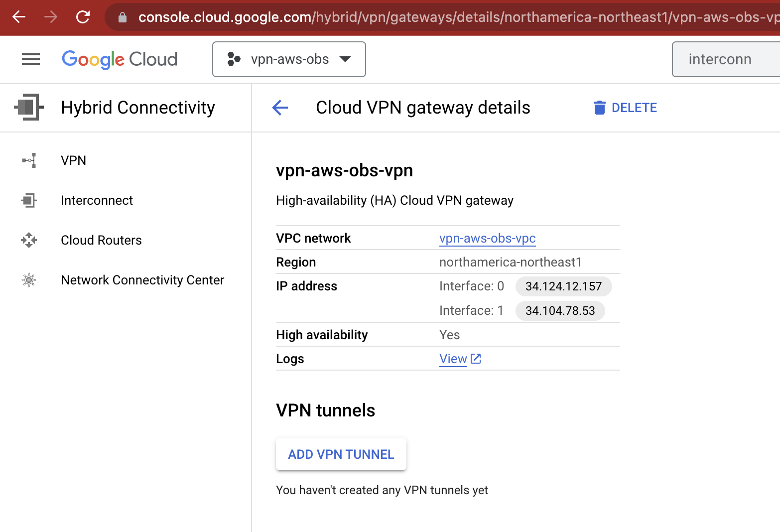780x532 pixels.
Task: Click the trash icon next to DELETE
Action: [599, 107]
